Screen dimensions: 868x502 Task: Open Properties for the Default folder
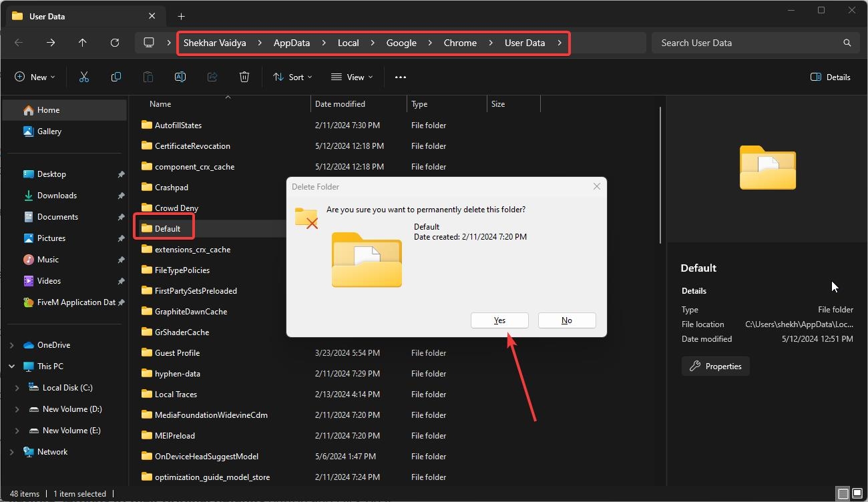tap(715, 366)
